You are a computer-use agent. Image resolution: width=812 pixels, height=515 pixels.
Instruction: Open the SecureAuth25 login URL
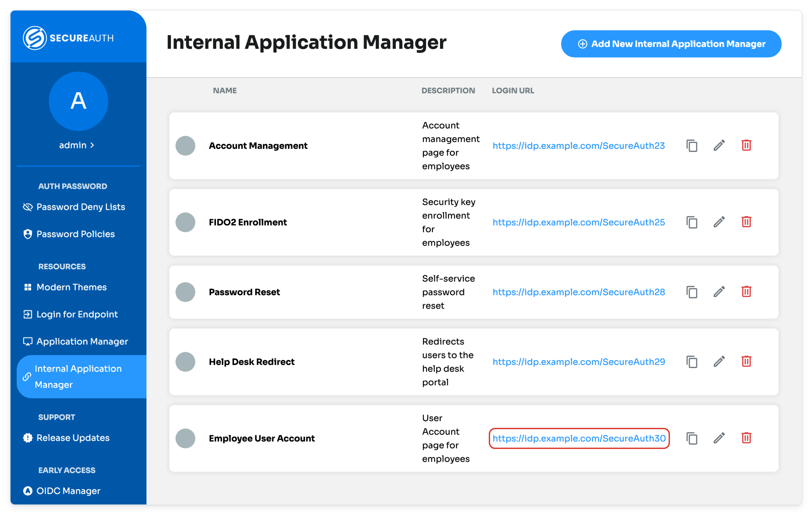579,222
